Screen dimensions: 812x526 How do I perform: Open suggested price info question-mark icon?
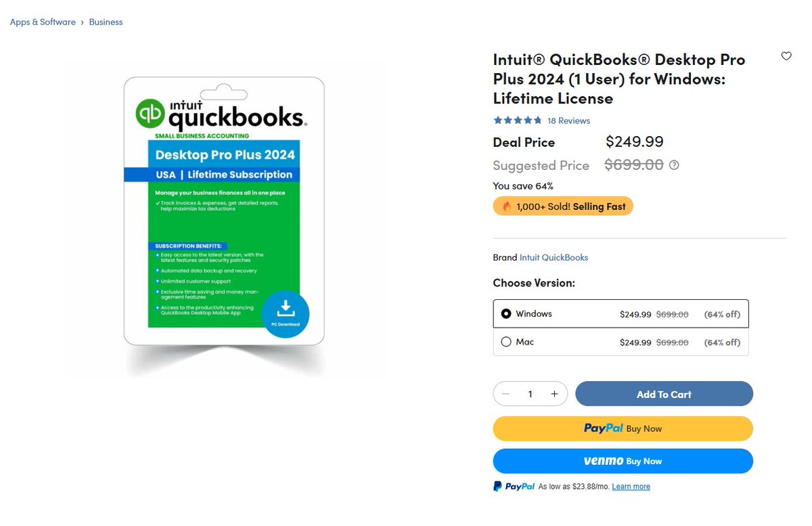coord(674,165)
